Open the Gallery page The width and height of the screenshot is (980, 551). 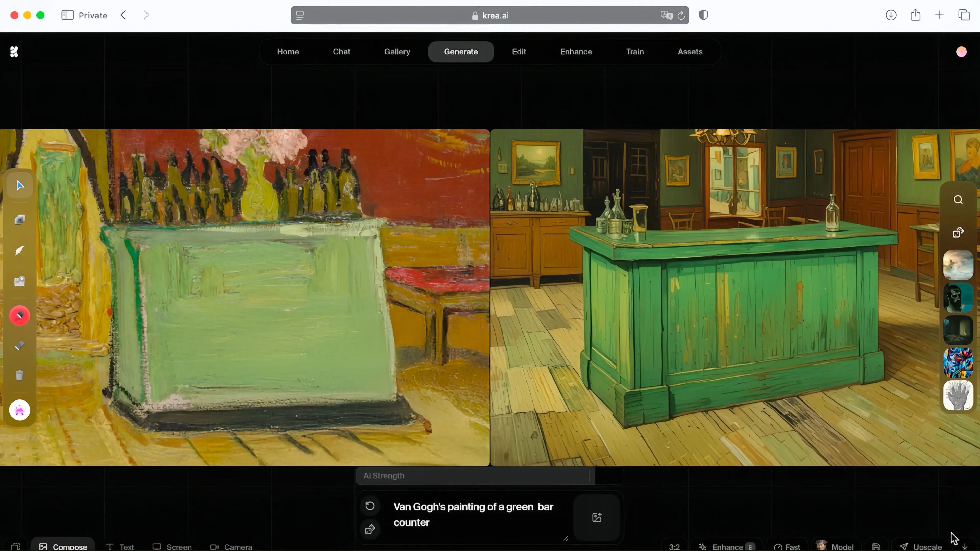click(x=397, y=52)
